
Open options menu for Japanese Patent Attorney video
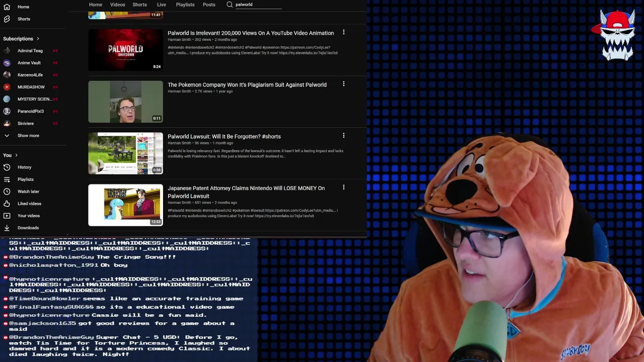coord(344,188)
